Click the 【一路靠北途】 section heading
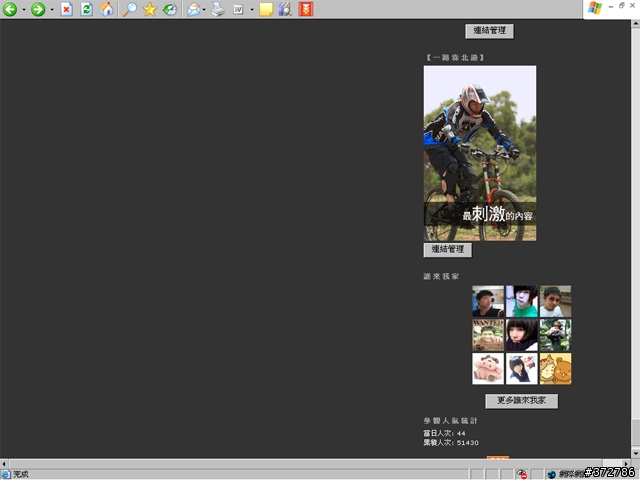 click(455, 58)
